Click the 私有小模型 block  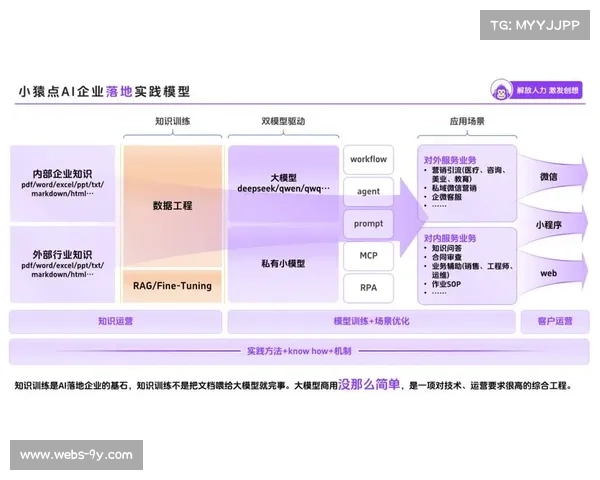pos(284,264)
